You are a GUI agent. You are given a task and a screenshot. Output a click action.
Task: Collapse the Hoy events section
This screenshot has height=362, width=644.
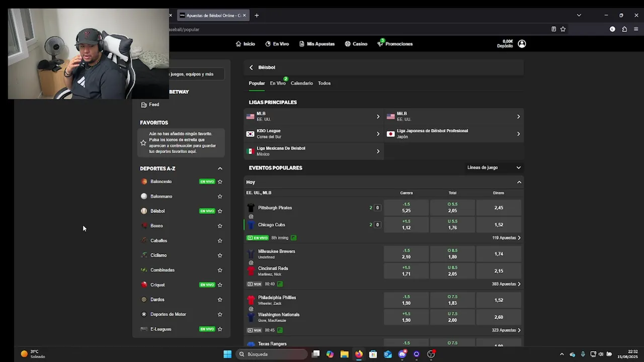point(519,182)
